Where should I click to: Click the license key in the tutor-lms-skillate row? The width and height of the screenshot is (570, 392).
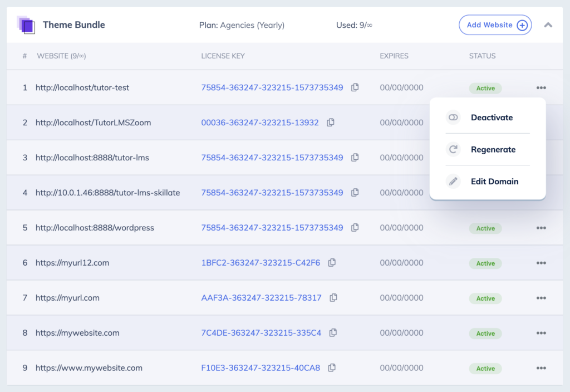tap(272, 192)
